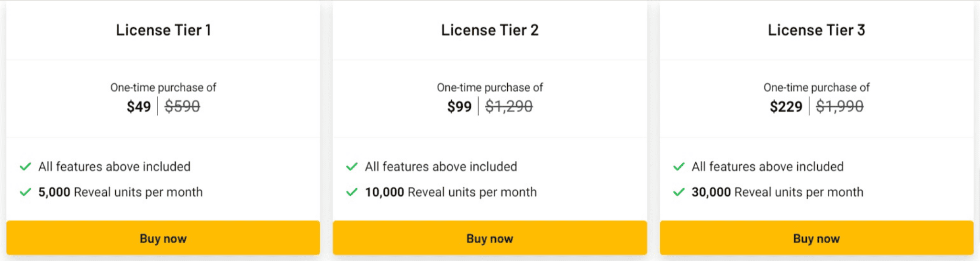
Task: Click the $229 price
Action: coord(786,106)
